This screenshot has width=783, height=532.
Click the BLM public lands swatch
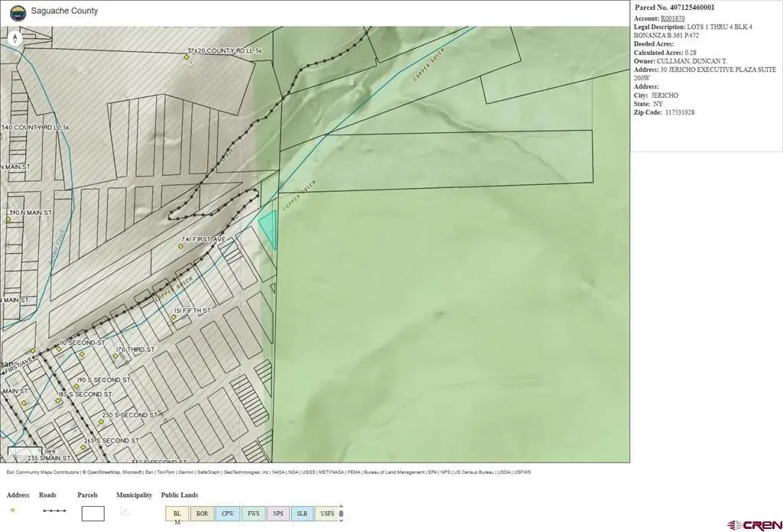coord(177,514)
